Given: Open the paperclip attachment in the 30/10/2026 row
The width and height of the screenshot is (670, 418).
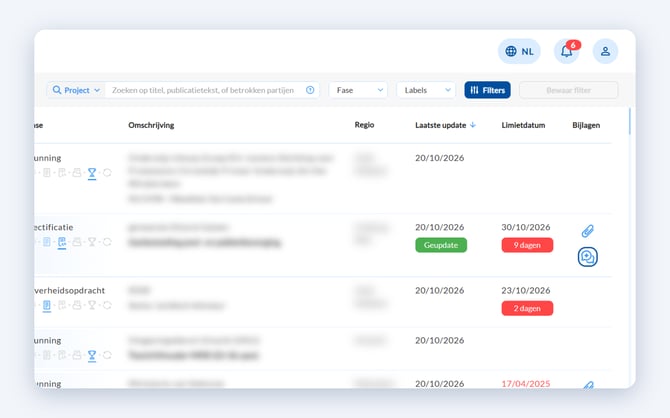Looking at the screenshot, I should (588, 231).
